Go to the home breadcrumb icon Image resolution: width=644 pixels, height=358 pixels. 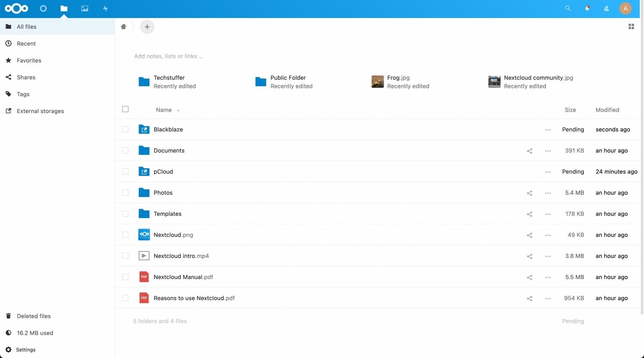pyautogui.click(x=124, y=27)
